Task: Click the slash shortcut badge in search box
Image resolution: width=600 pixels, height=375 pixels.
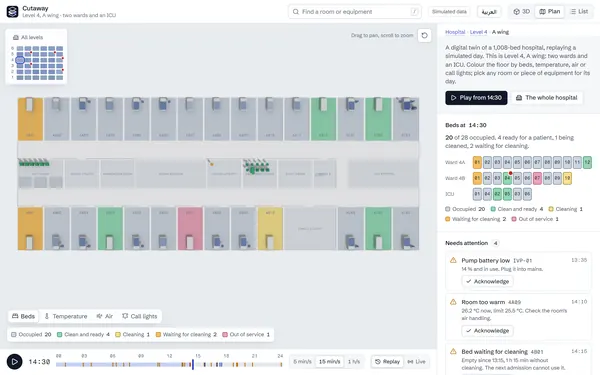Action: (414, 12)
